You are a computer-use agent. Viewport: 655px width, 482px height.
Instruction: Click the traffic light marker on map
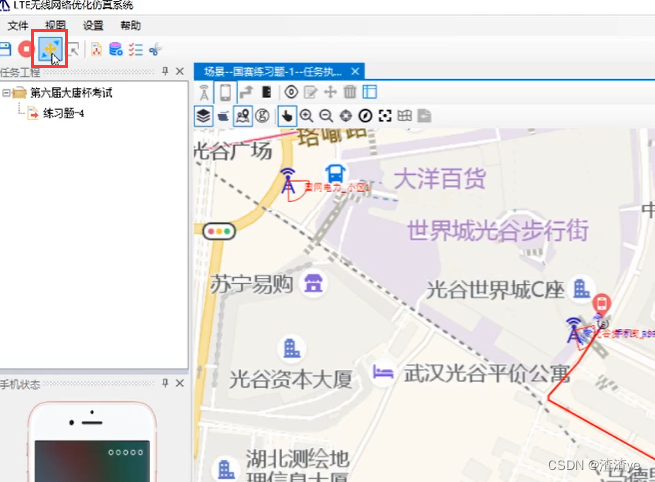[219, 231]
